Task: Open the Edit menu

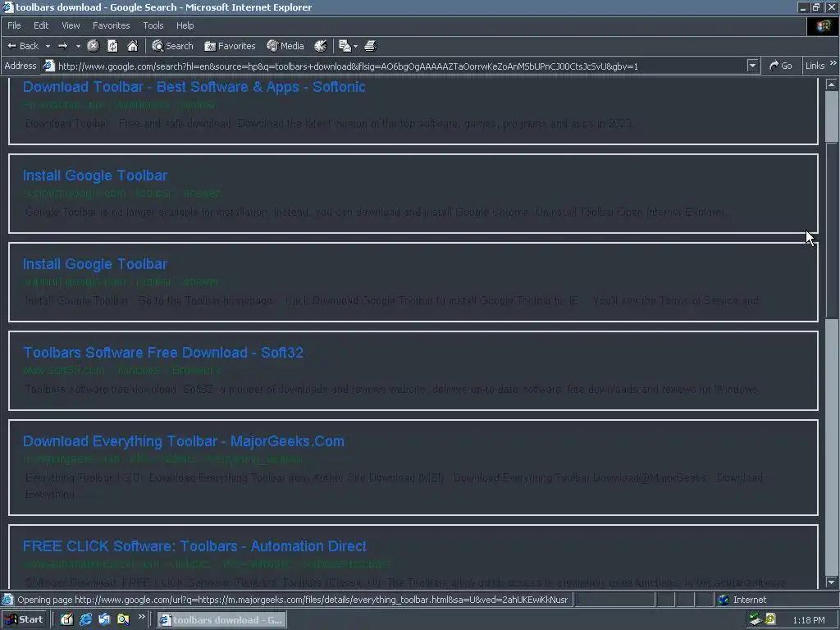Action: pos(41,25)
